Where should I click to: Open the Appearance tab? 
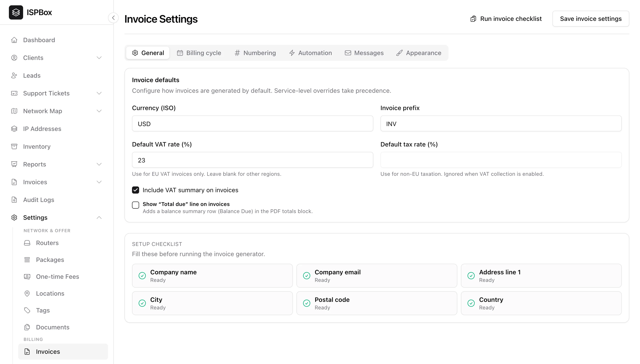click(419, 53)
